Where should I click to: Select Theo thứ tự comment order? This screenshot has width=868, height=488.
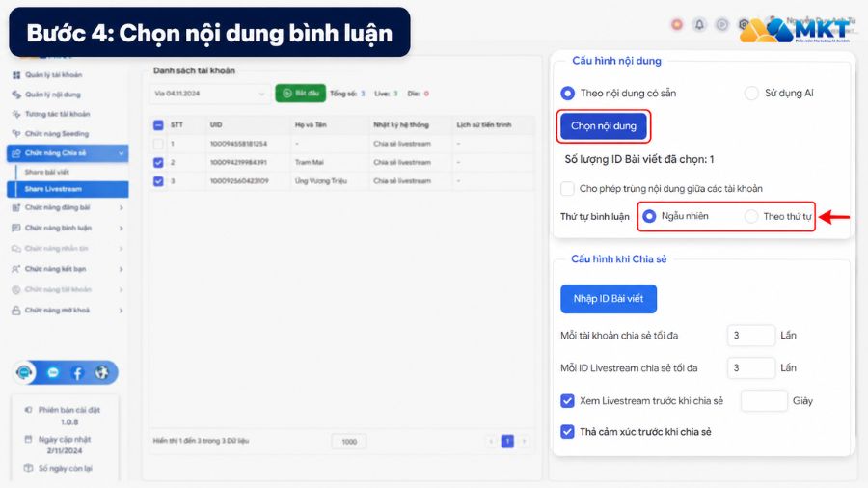(751, 216)
